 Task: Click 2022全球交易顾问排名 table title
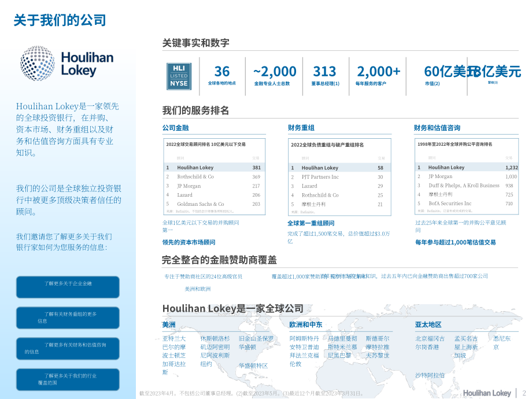206,144
